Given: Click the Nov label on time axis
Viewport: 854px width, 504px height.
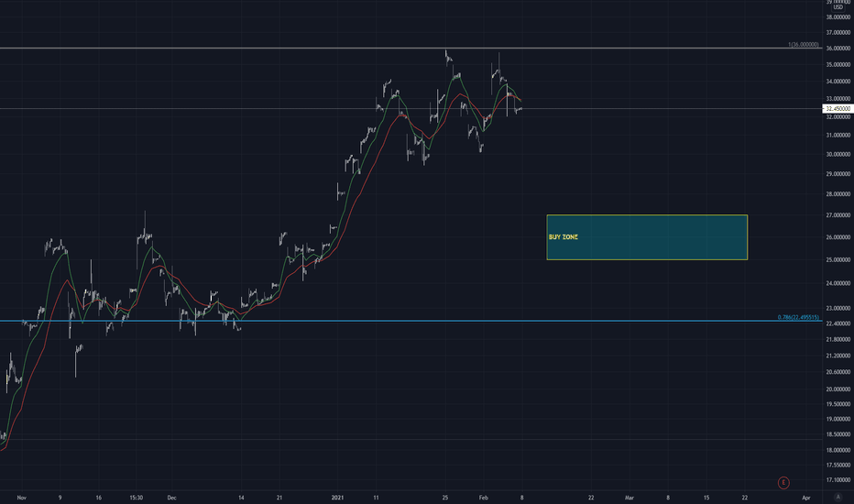Looking at the screenshot, I should click(x=22, y=498).
